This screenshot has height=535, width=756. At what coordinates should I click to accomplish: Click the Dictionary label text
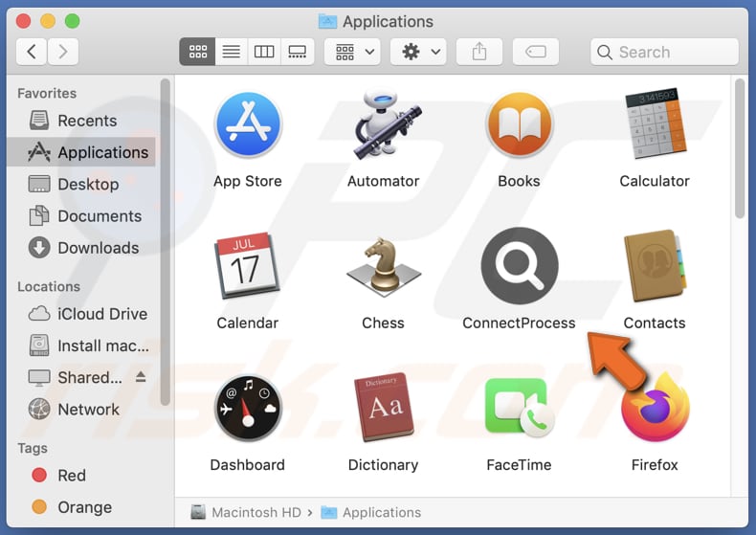pos(384,464)
